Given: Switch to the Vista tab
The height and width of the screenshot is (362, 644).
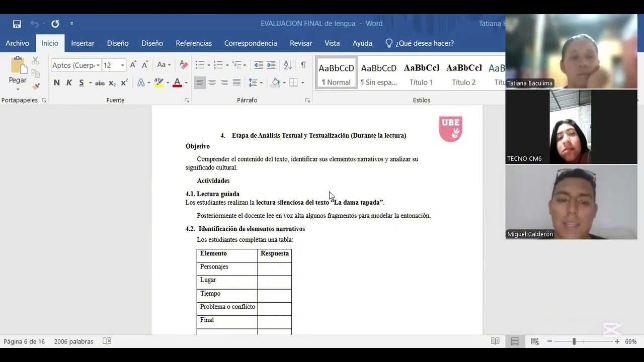Looking at the screenshot, I should [x=332, y=43].
